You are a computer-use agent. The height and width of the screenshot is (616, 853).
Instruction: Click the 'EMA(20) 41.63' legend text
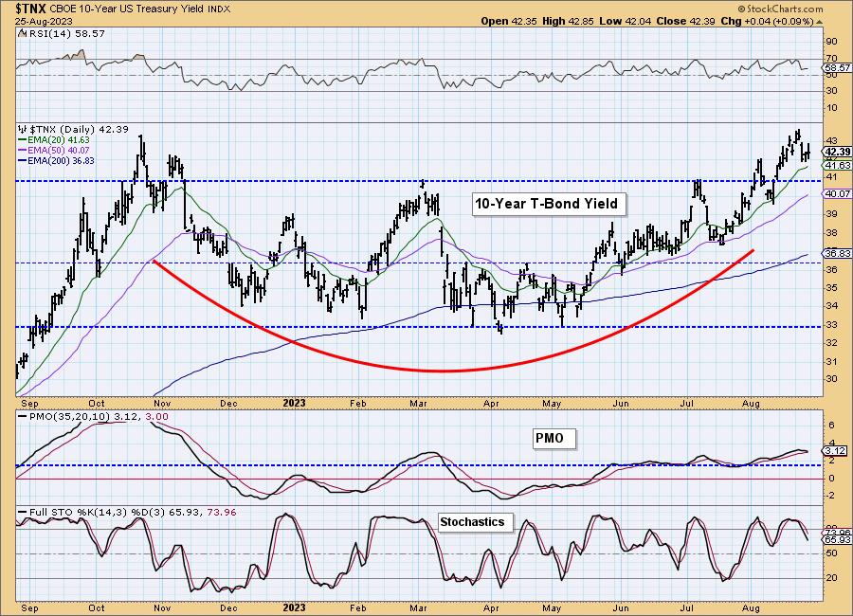58,140
